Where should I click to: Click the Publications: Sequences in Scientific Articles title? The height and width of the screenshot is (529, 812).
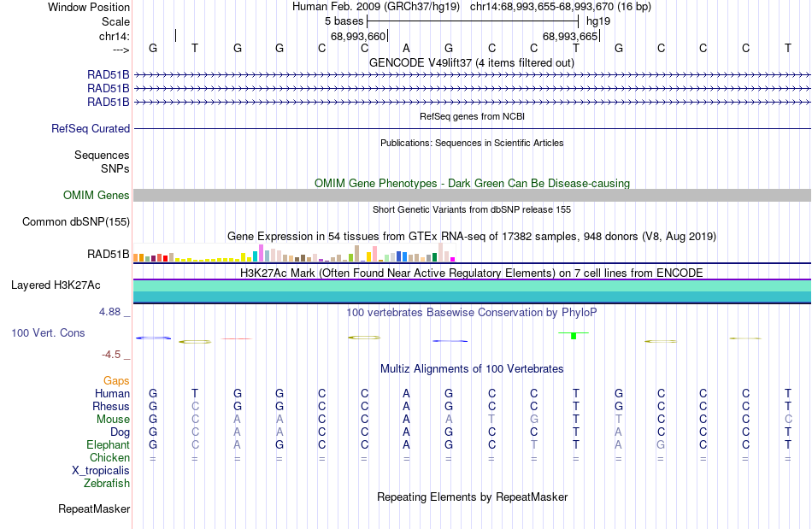click(472, 143)
